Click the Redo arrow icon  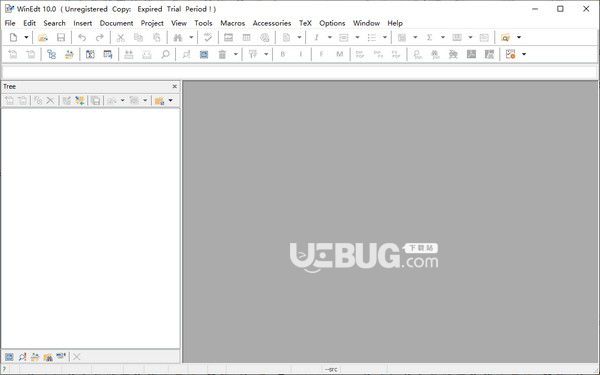pyautogui.click(x=99, y=38)
